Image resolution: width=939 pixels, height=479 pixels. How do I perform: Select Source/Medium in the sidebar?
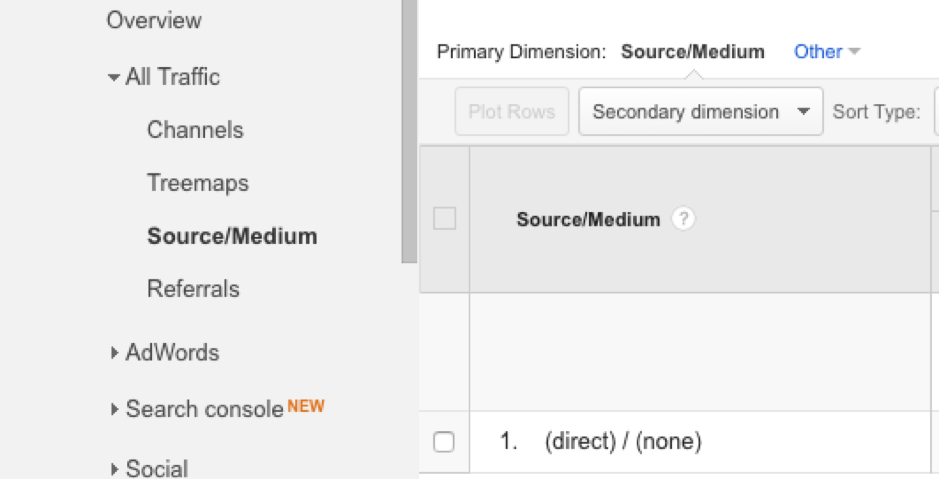pyautogui.click(x=232, y=236)
